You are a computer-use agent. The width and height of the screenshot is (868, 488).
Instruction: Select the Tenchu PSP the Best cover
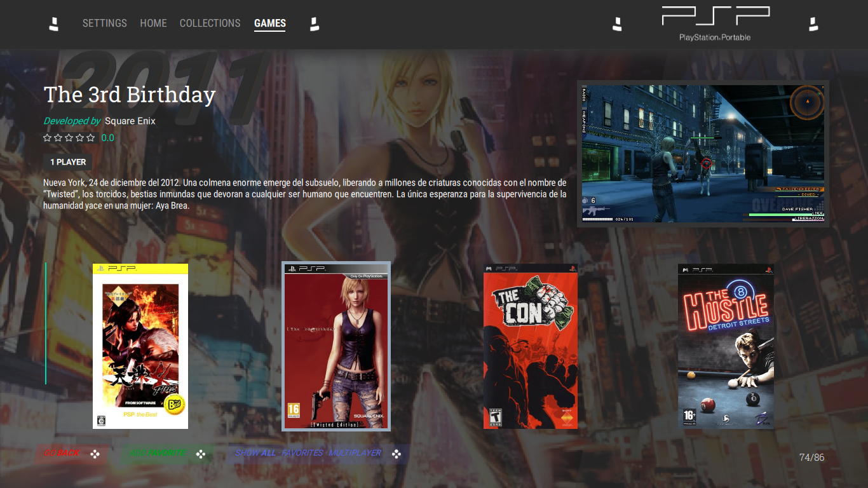coord(140,346)
